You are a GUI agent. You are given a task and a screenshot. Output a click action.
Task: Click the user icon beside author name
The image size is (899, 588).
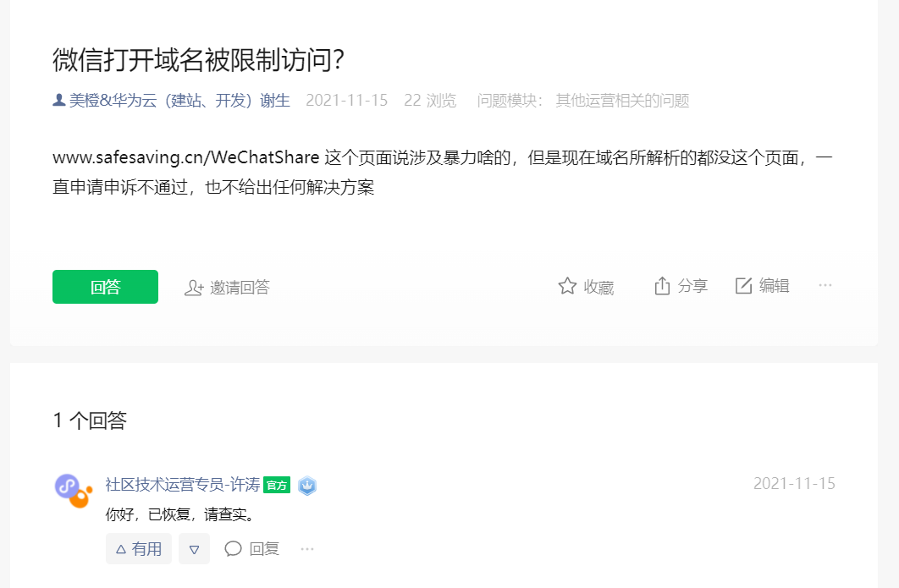click(58, 101)
